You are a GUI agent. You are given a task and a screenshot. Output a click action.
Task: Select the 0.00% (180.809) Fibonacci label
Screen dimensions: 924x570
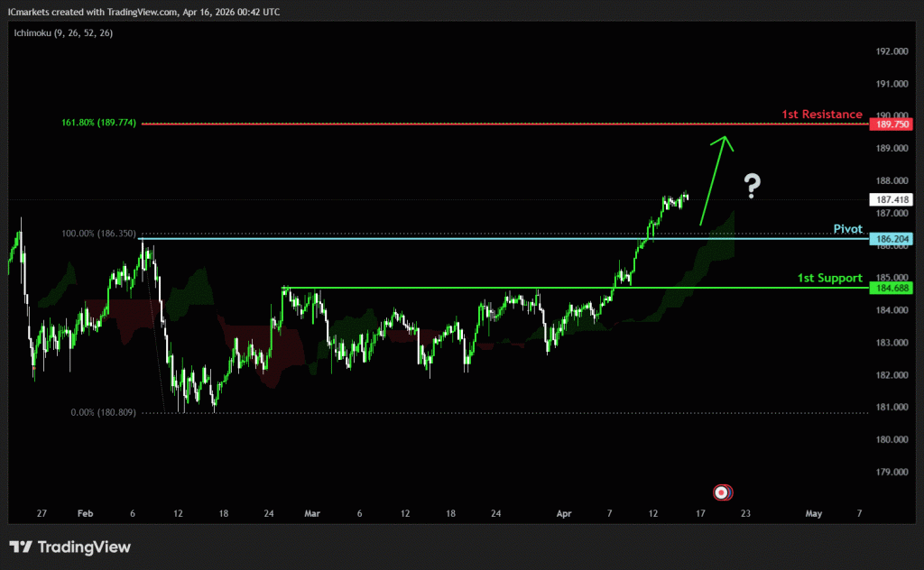point(103,412)
